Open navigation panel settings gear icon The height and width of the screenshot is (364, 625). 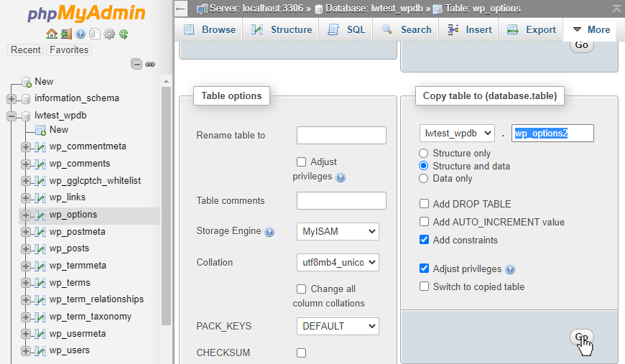point(109,34)
